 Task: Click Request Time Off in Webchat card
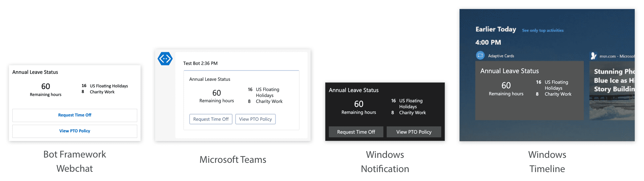75,115
